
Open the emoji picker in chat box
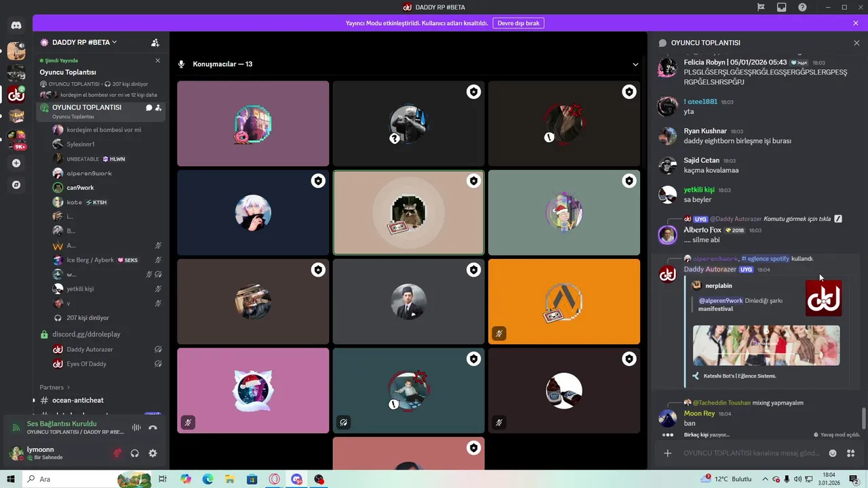(x=833, y=453)
